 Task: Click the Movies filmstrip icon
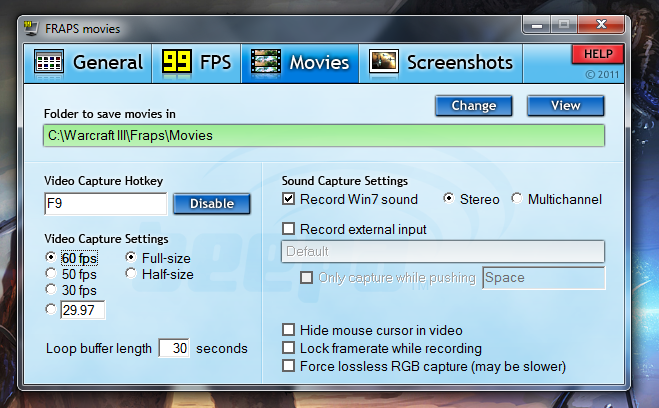(266, 61)
